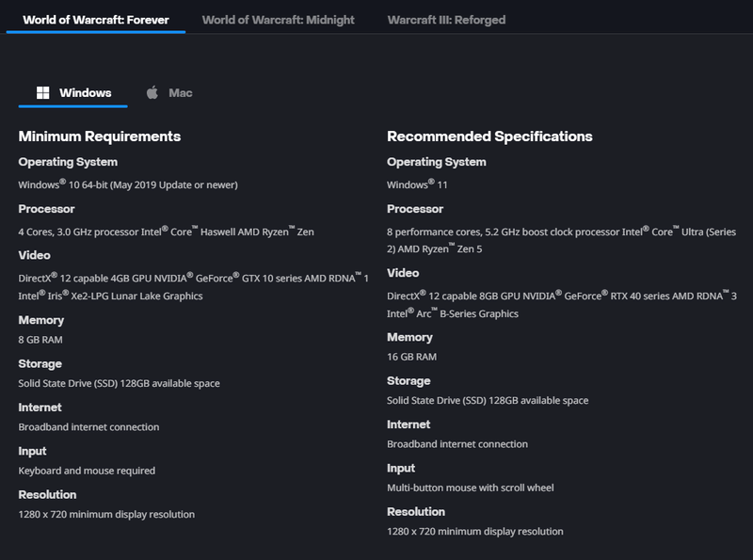Click Video label under Minimum Requirements
753x560 pixels.
35,255
